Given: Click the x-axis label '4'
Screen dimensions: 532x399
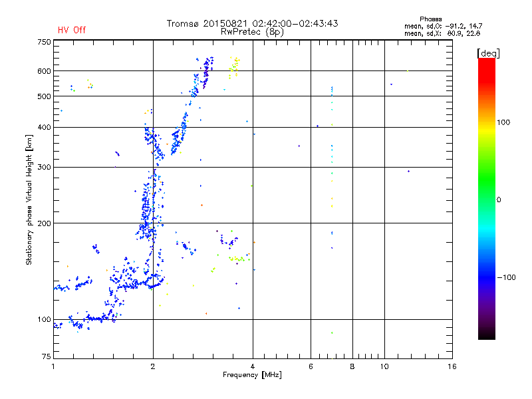Looking at the screenshot, I should 253,366.
